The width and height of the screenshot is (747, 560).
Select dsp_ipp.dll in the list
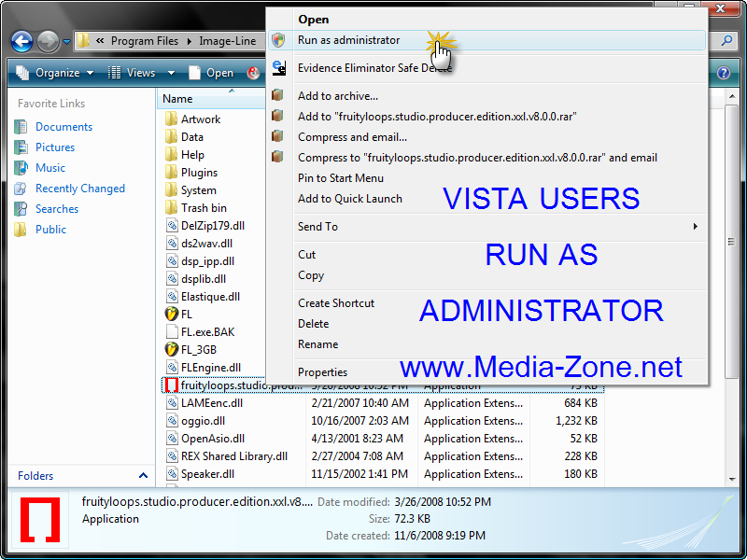click(x=207, y=261)
